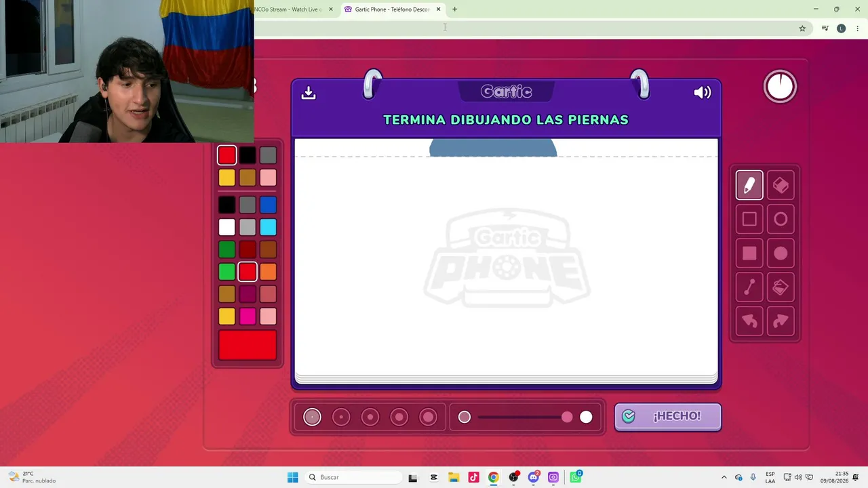This screenshot has height=488, width=868.
Task: Pick the filled circle shape tool
Action: click(x=781, y=253)
